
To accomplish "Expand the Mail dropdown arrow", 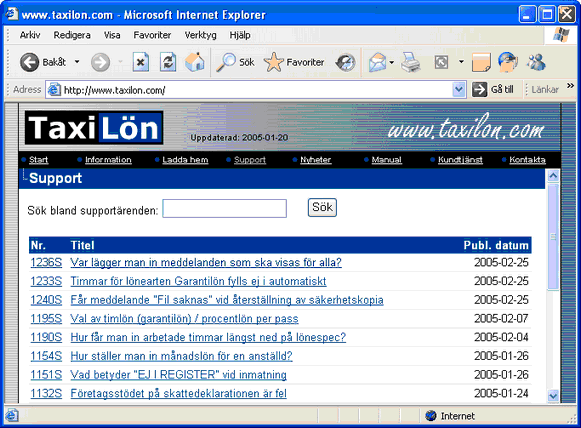I will (392, 62).
